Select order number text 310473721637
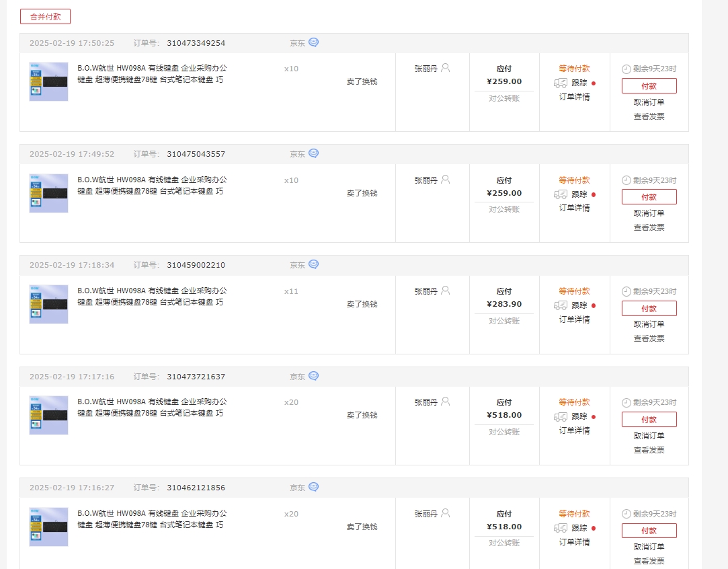Image resolution: width=728 pixels, height=569 pixels. (196, 377)
